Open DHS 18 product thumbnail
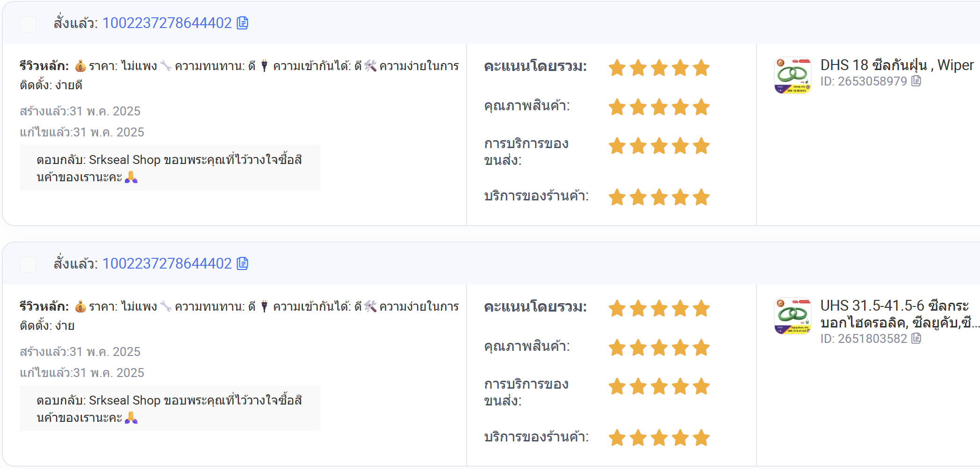This screenshot has height=469, width=980. click(x=793, y=75)
